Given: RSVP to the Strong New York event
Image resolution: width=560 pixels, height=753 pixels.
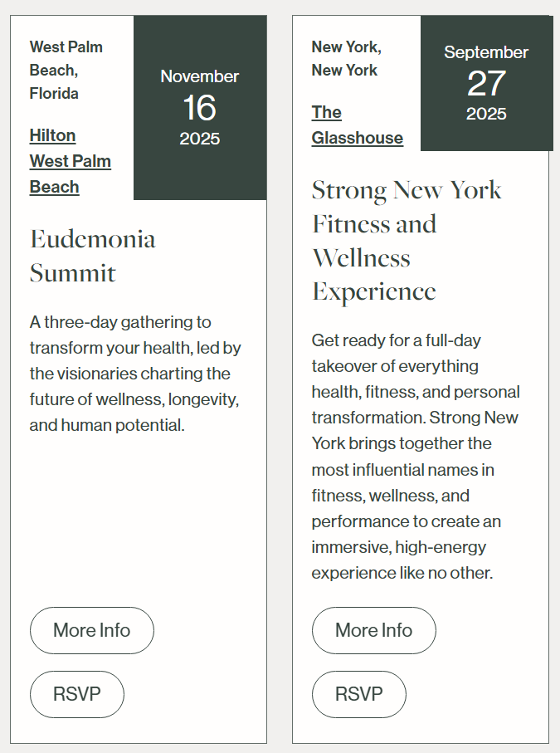Looking at the screenshot, I should pyautogui.click(x=359, y=694).
